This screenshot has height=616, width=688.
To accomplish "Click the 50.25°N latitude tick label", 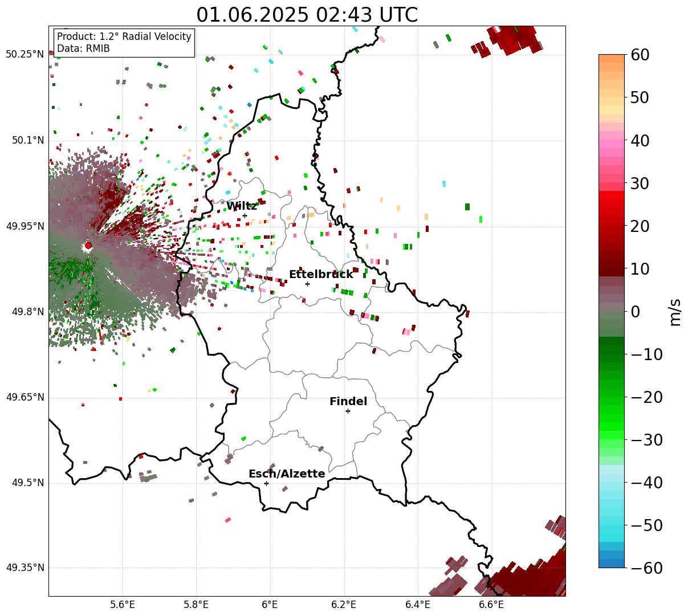I will [25, 54].
